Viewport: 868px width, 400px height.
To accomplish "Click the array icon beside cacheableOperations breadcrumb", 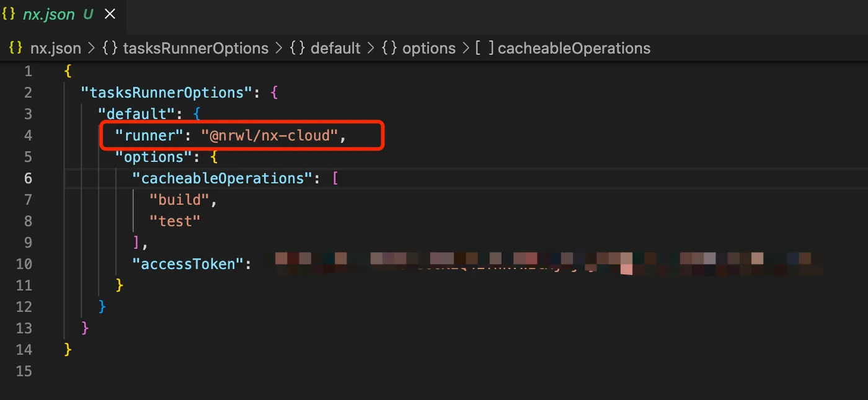I will tap(484, 48).
